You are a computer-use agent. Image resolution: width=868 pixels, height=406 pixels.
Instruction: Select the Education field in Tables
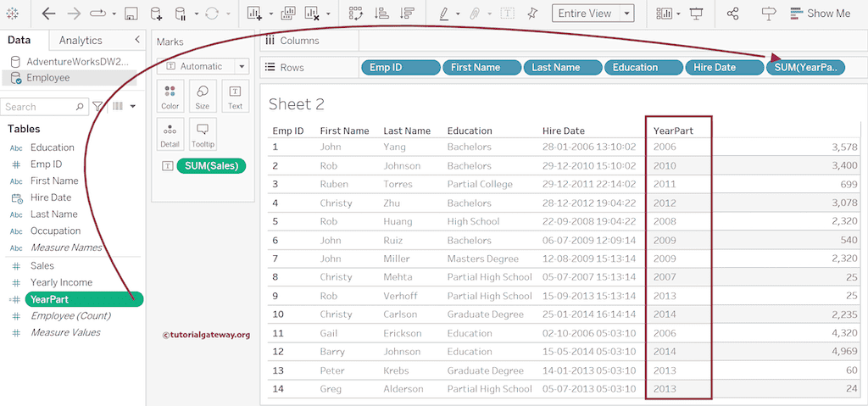[x=52, y=147]
